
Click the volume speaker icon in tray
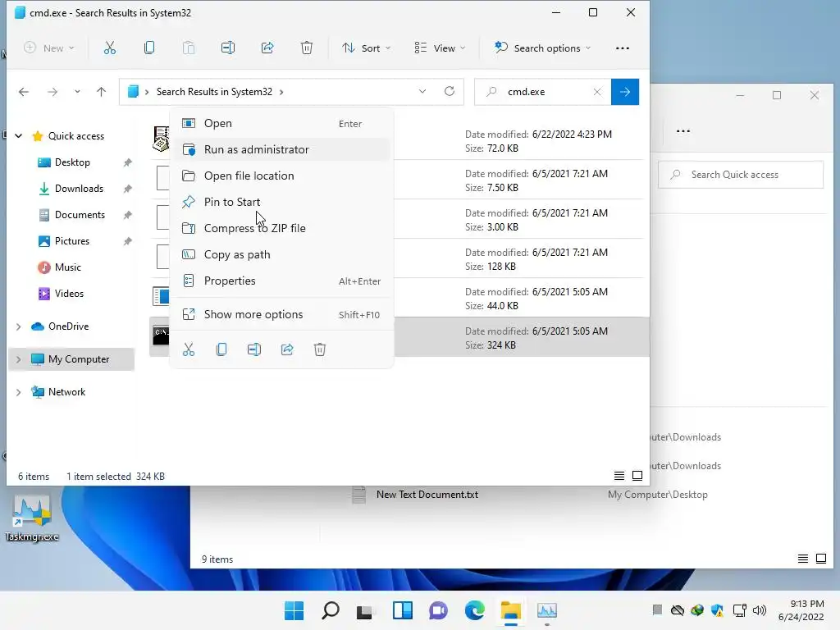759,610
